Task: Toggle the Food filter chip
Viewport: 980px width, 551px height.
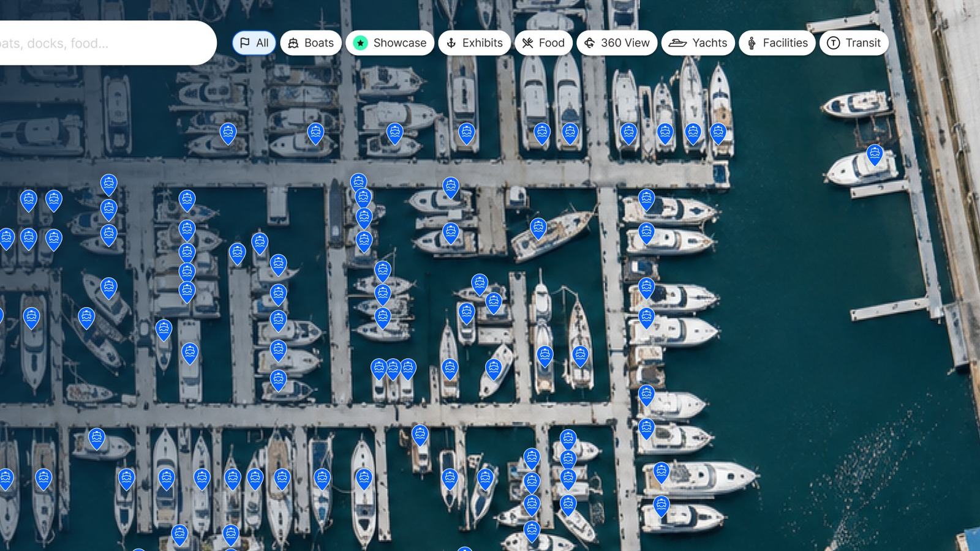Action: click(x=543, y=43)
